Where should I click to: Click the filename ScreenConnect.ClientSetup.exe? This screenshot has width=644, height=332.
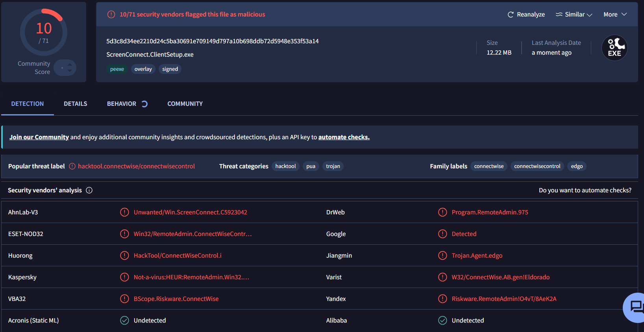150,55
